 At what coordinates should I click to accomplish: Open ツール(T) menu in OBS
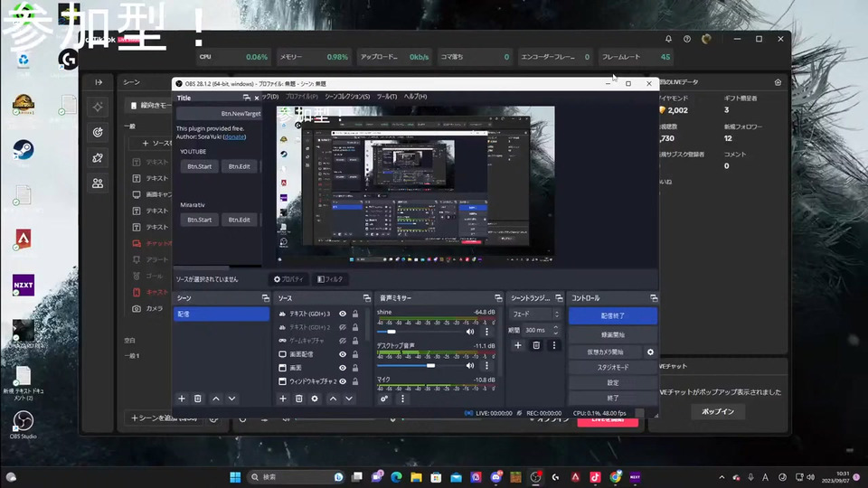[387, 97]
